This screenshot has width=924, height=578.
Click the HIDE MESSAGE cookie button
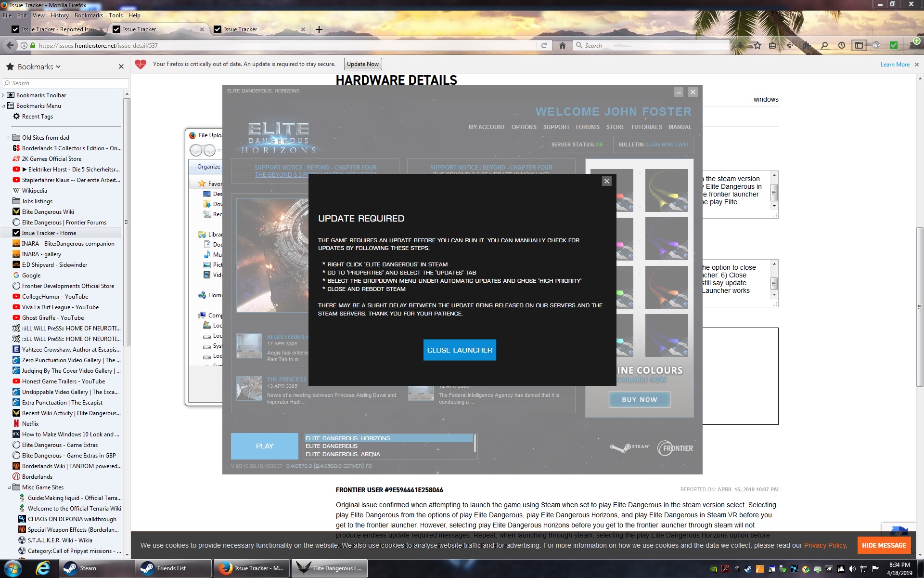pos(884,545)
